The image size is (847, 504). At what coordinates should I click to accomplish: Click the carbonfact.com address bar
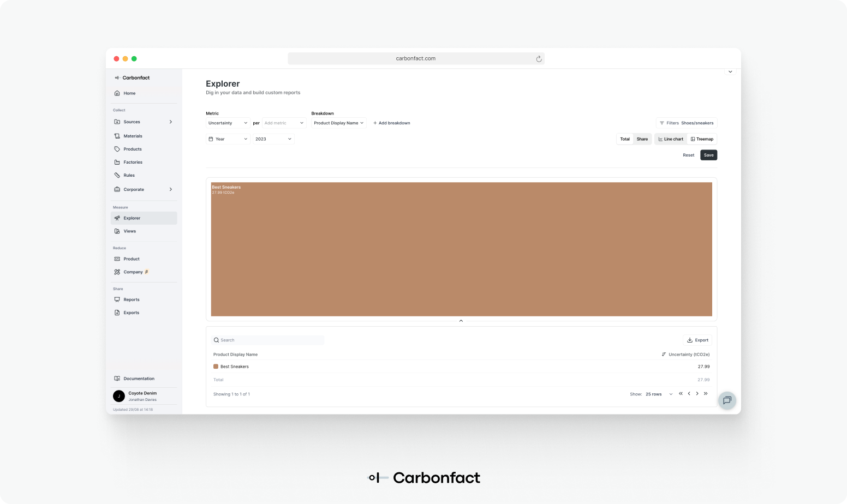pos(416,59)
